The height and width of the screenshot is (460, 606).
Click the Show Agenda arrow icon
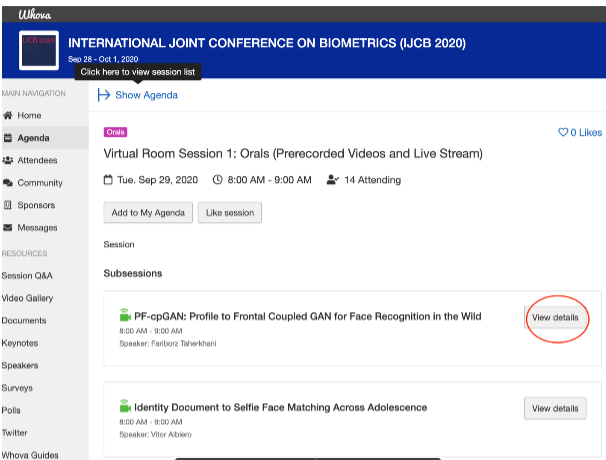[x=104, y=95]
